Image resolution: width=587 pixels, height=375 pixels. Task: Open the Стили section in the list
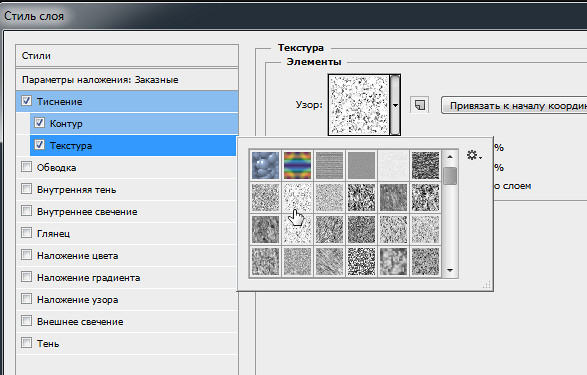tap(127, 56)
